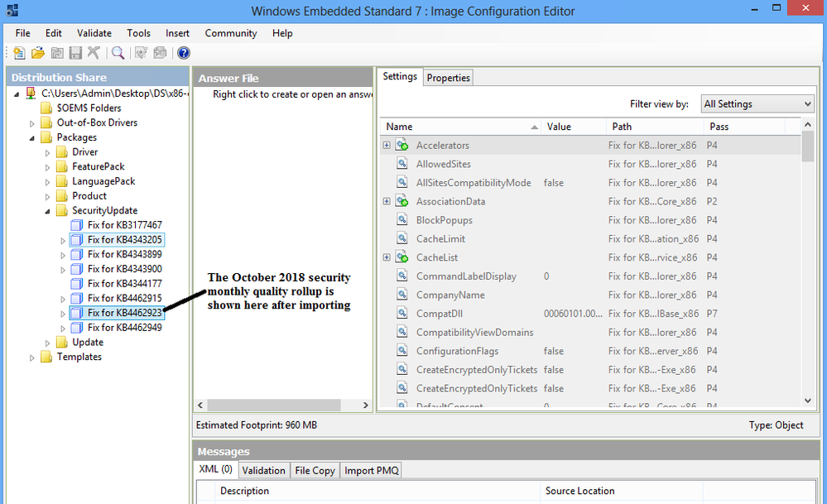Click the settings list vertical scrollbar thumb
Screen dimensions: 827x504
point(807,146)
